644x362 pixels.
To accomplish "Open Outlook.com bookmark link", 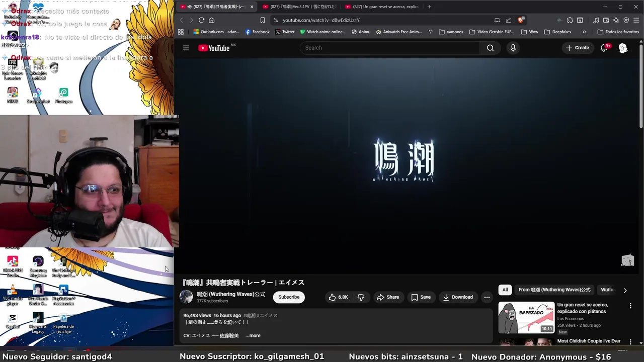I will point(216,32).
